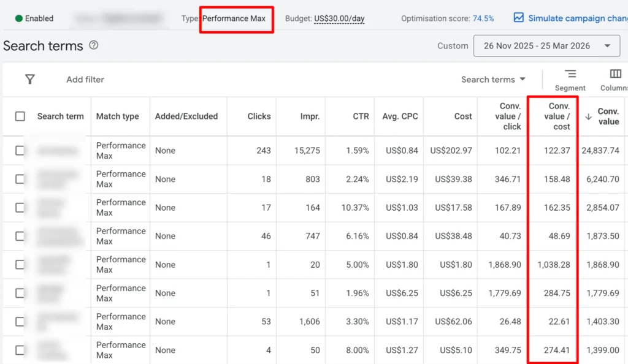This screenshot has height=364, width=628.
Task: Sort by Clicks column header
Action: (x=259, y=116)
